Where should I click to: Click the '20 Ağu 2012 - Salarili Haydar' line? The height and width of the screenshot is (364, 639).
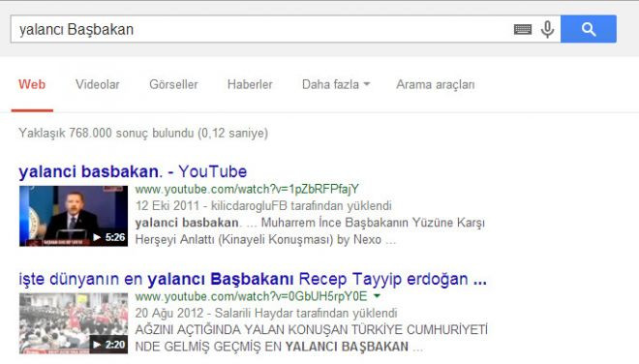click(x=266, y=313)
